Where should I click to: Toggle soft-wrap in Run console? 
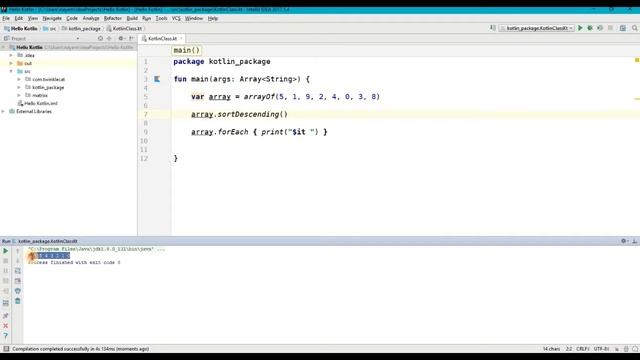(x=18, y=271)
